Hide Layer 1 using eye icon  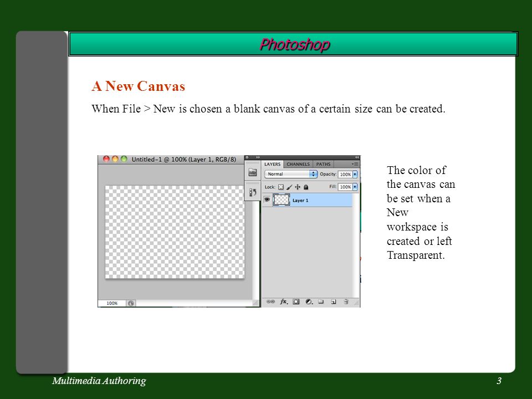click(267, 200)
